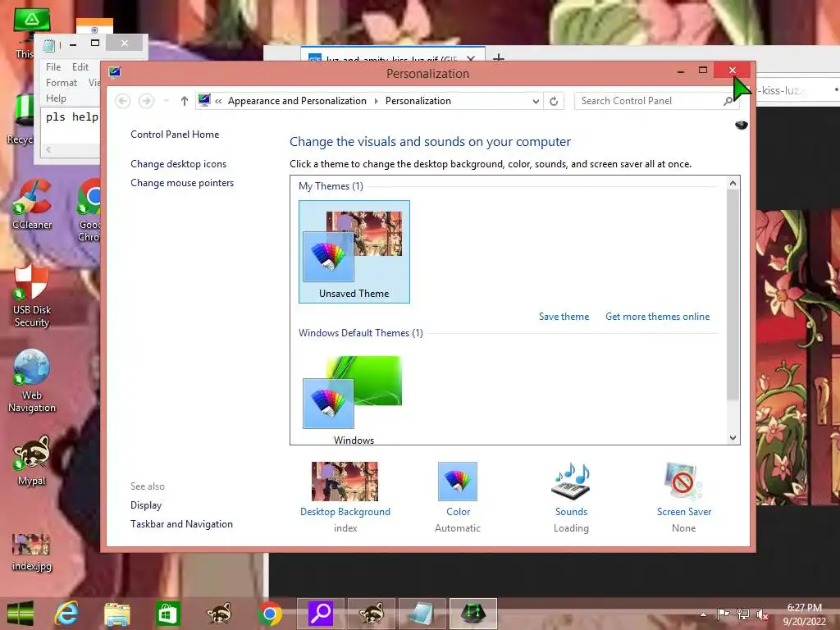Click the Desktop Background link
The image size is (840, 630).
(345, 512)
